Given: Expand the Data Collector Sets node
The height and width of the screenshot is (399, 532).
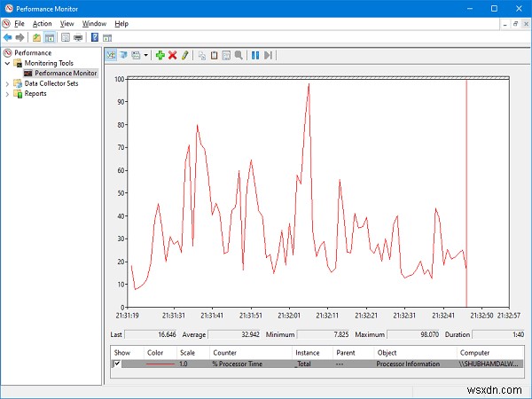Looking at the screenshot, I should pyautogui.click(x=8, y=83).
